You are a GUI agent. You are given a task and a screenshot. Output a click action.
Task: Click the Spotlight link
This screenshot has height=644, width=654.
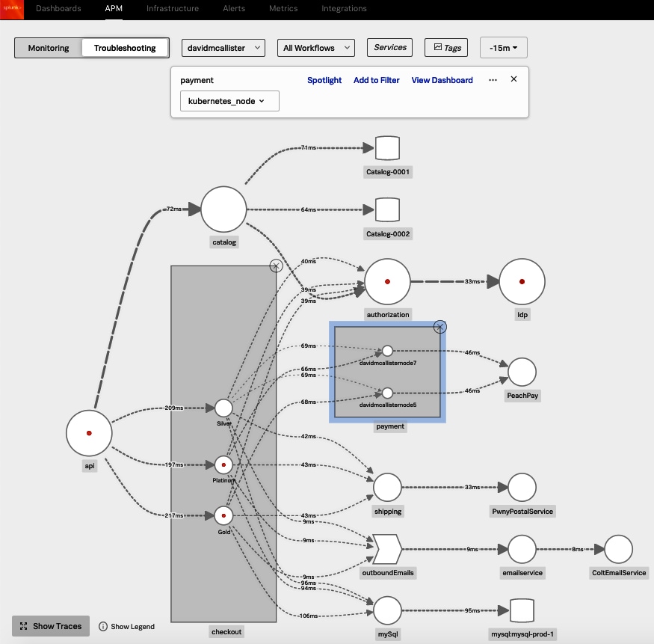[324, 80]
